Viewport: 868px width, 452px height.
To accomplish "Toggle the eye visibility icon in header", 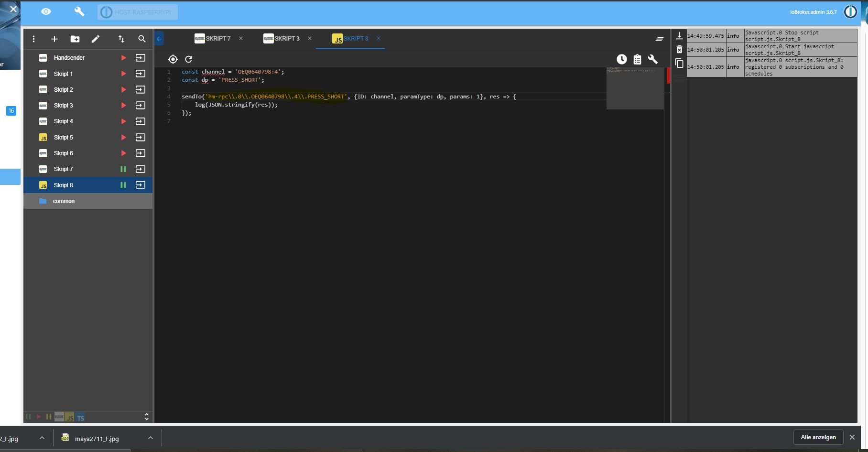I will (46, 11).
